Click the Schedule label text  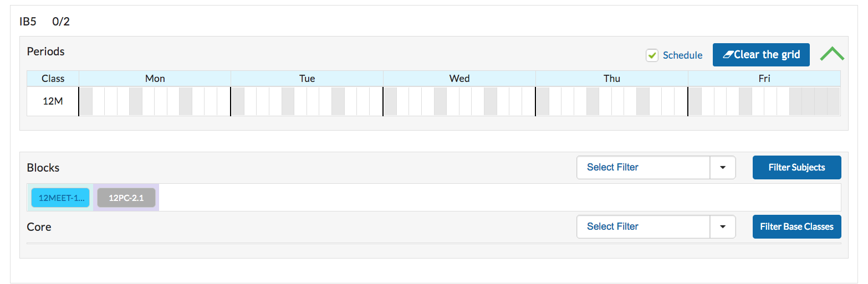coord(682,55)
